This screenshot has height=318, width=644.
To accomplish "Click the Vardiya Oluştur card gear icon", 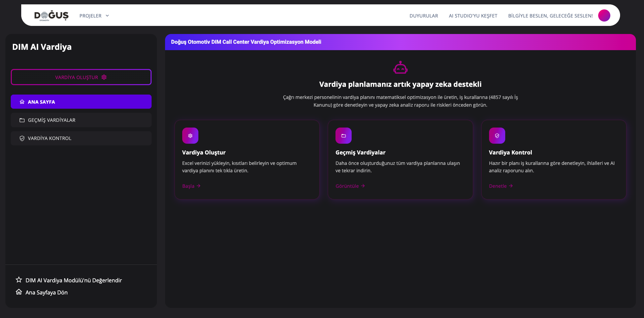I will pyautogui.click(x=190, y=136).
